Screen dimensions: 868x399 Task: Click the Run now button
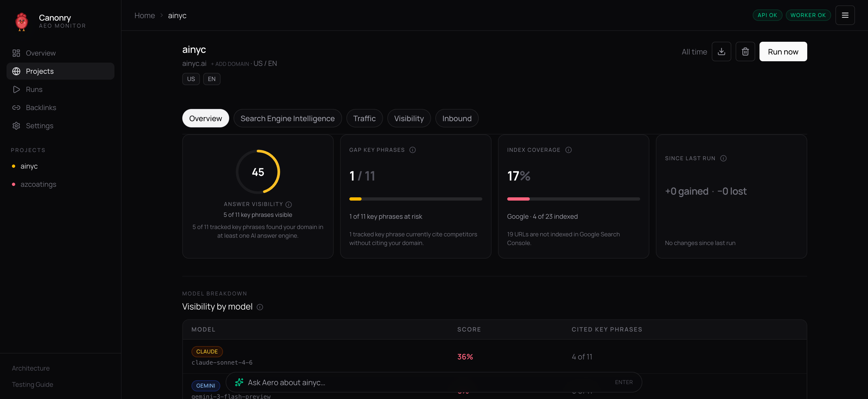click(783, 52)
